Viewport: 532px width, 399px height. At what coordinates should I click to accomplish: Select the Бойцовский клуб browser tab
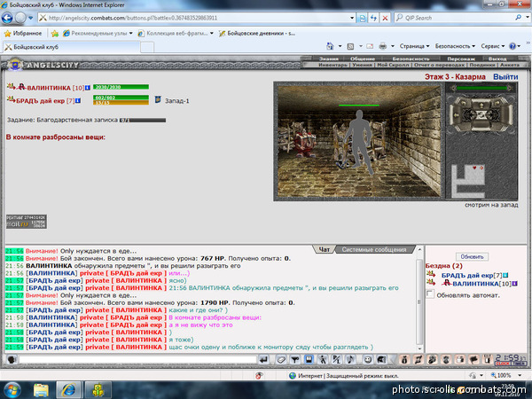71,47
